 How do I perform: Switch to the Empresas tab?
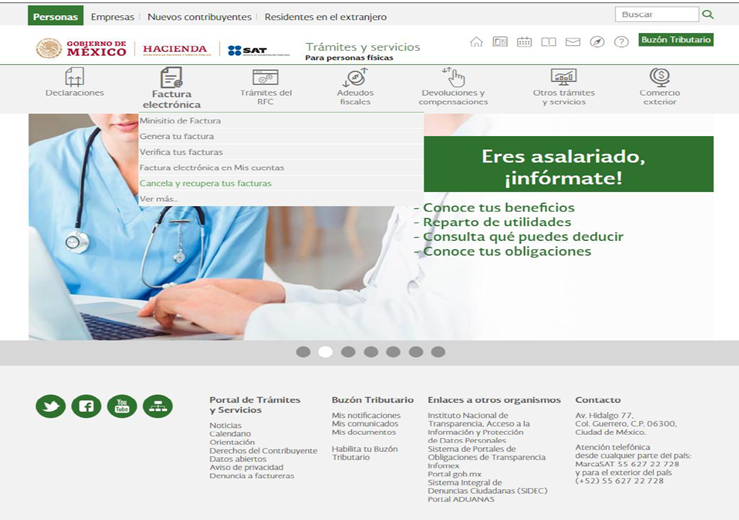[x=112, y=17]
